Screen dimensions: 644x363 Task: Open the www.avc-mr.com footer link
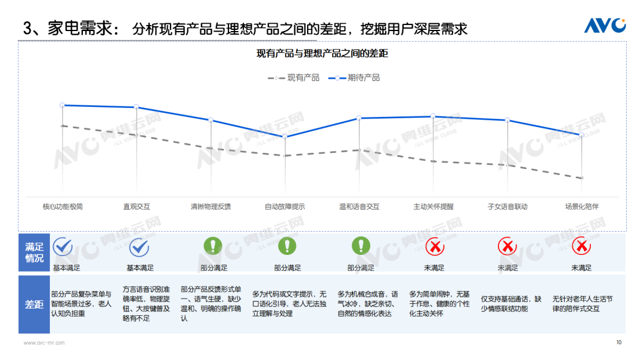[44, 343]
